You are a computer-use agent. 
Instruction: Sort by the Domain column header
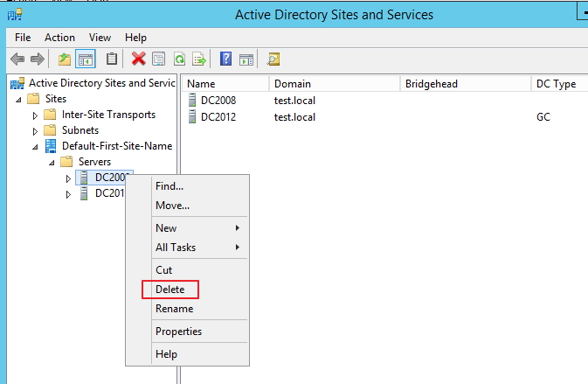tap(335, 84)
